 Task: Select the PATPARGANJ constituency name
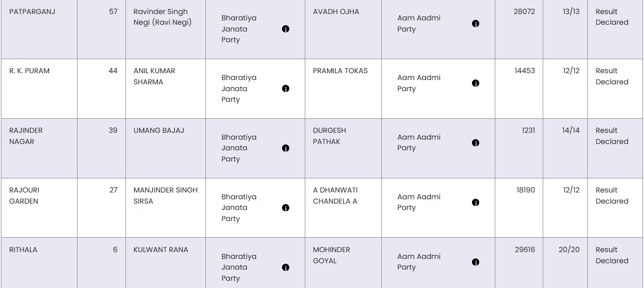pos(32,12)
